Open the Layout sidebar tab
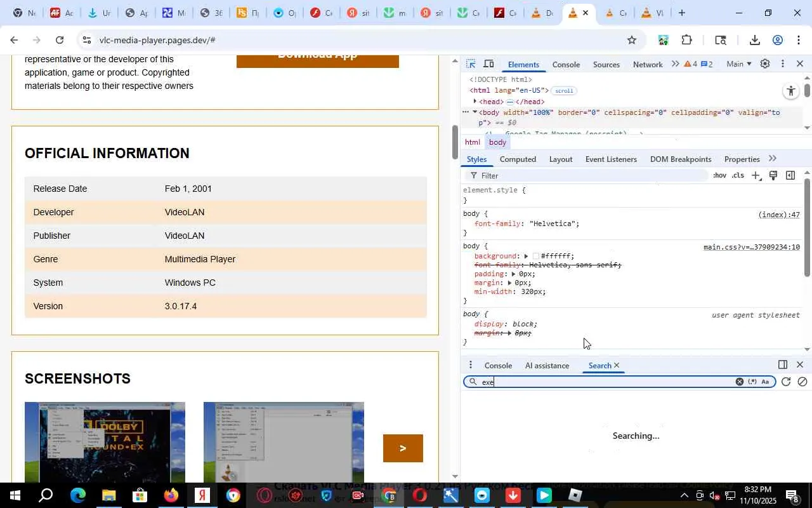 (561, 159)
